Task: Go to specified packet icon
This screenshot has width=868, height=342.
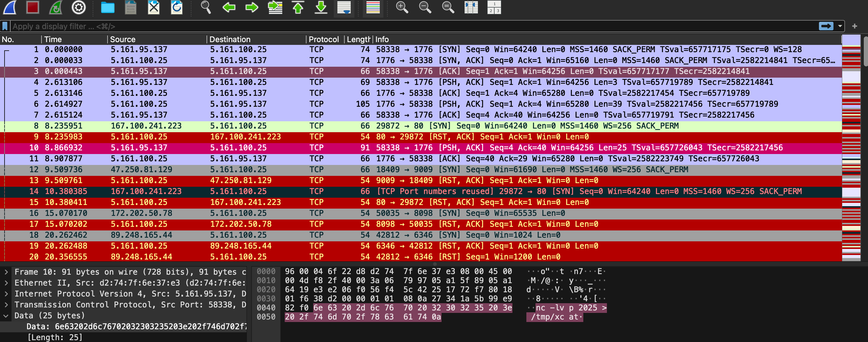Action: pos(275,7)
